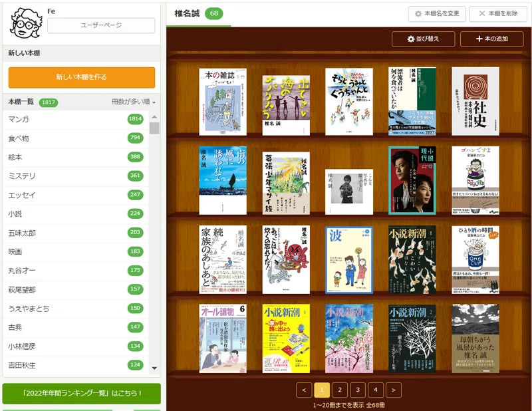
Task: Select page 1 in pagination
Action: click(322, 390)
